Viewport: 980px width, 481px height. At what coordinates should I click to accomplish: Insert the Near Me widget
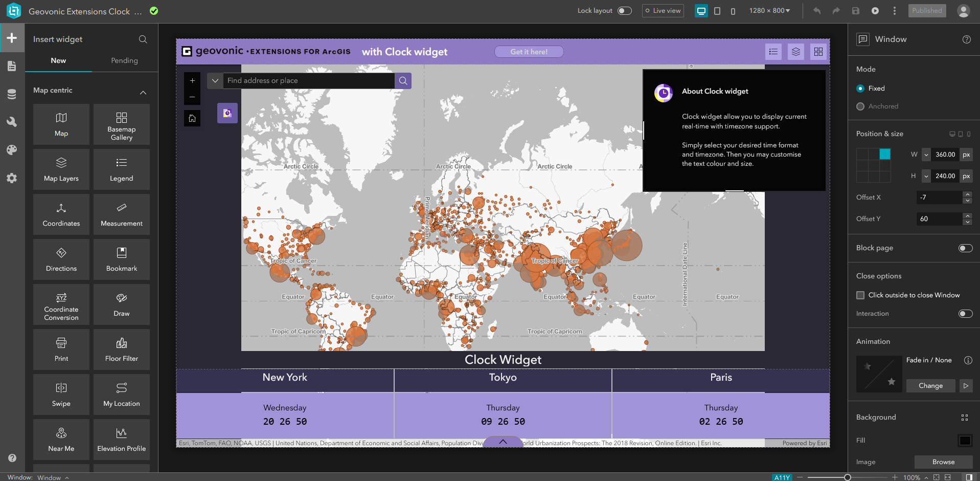pos(61,440)
